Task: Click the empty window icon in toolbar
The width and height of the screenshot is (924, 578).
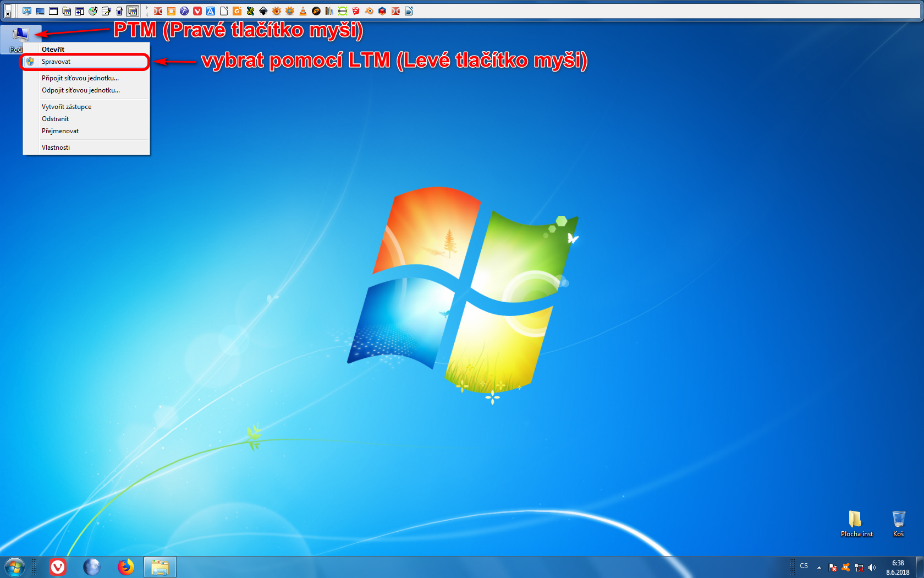Action: (53, 11)
